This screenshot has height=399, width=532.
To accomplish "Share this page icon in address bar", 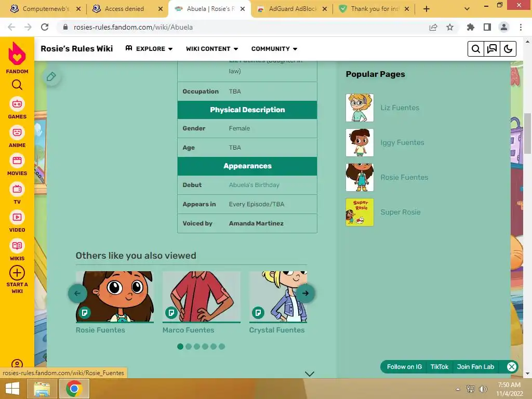I will pyautogui.click(x=433, y=27).
